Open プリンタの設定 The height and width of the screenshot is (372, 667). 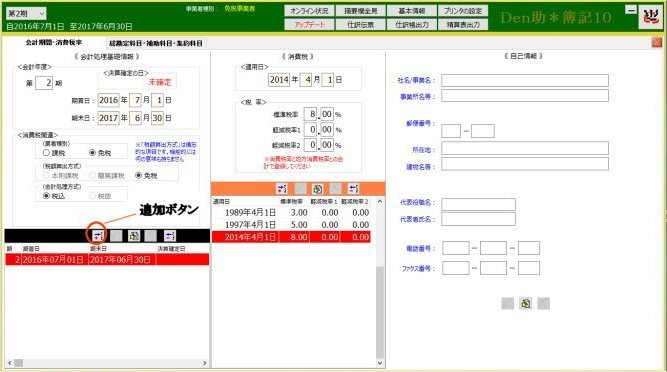[x=463, y=11]
